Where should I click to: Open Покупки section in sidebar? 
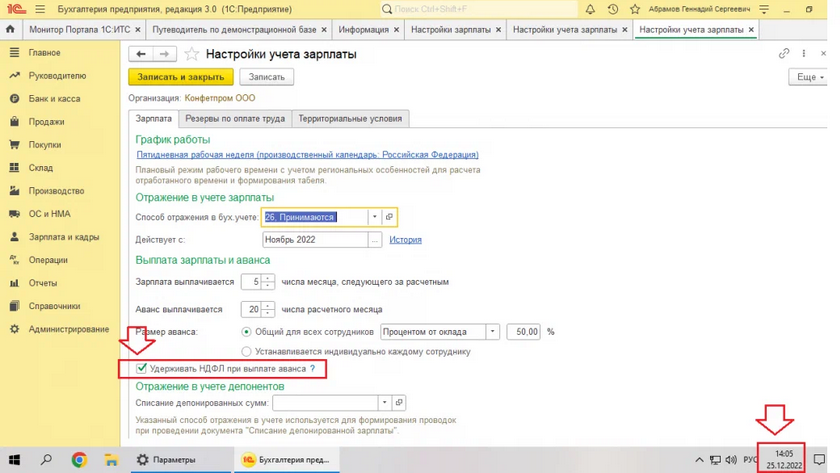44,145
